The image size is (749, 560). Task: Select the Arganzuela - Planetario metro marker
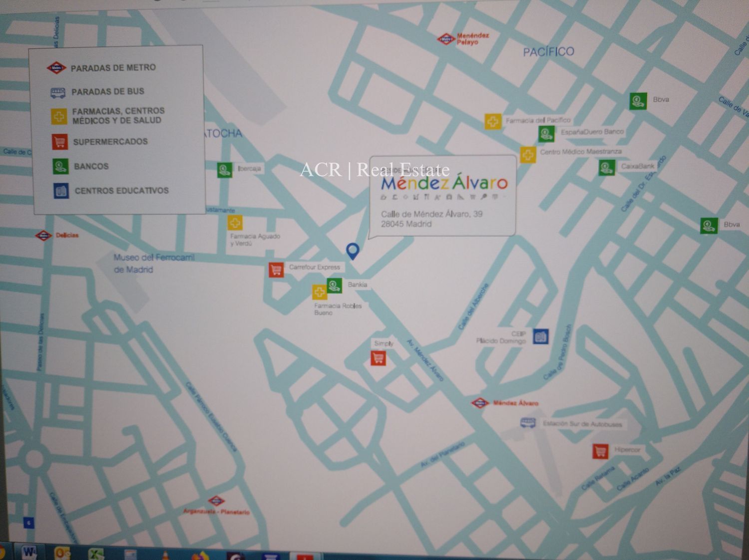click(216, 501)
